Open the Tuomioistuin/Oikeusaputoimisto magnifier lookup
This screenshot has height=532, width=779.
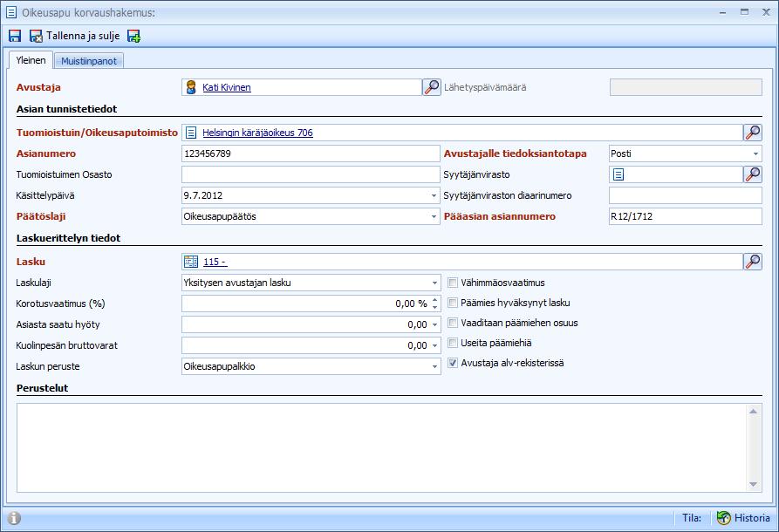coord(753,133)
